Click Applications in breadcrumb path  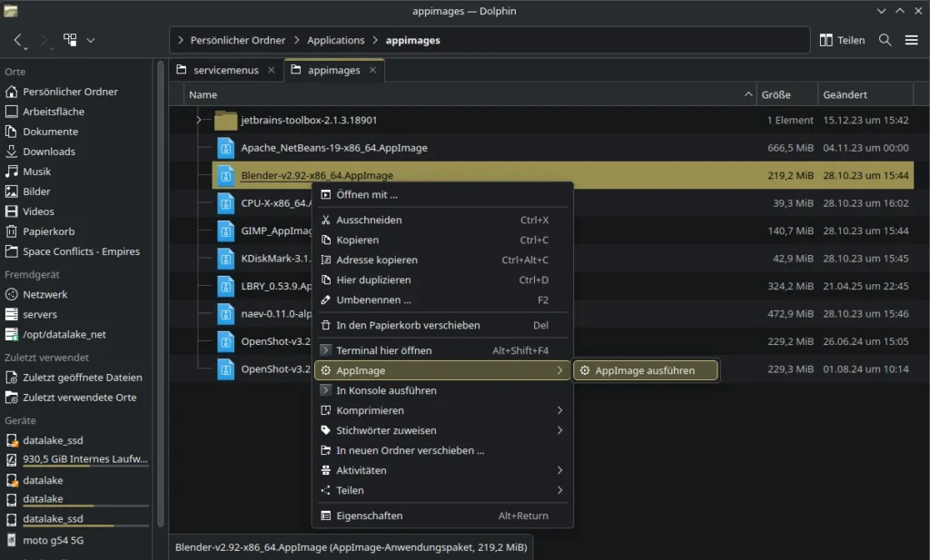click(336, 40)
